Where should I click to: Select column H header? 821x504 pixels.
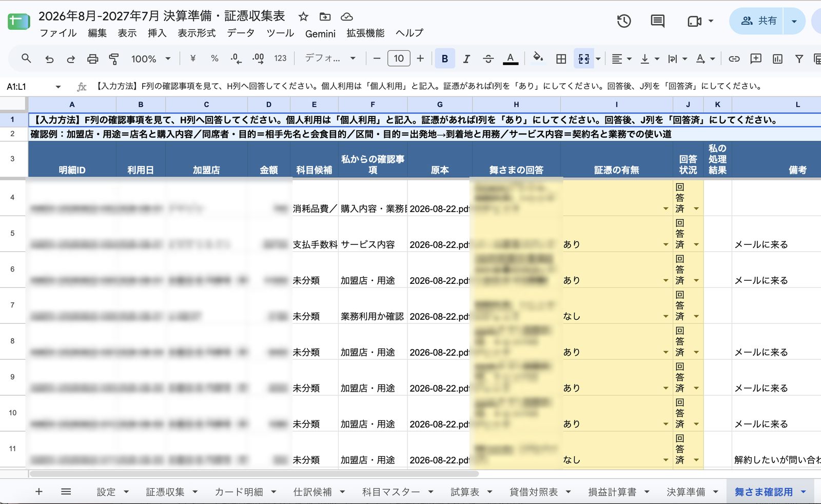516,104
